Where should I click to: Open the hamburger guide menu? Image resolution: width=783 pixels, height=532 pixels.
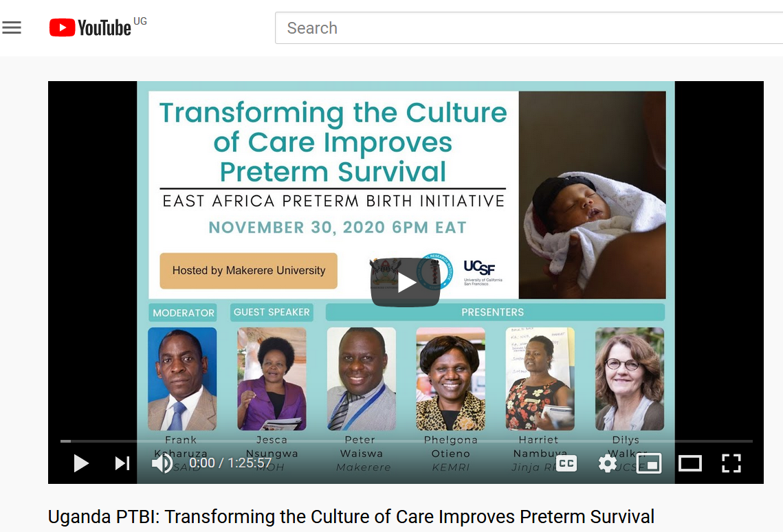pos(12,27)
